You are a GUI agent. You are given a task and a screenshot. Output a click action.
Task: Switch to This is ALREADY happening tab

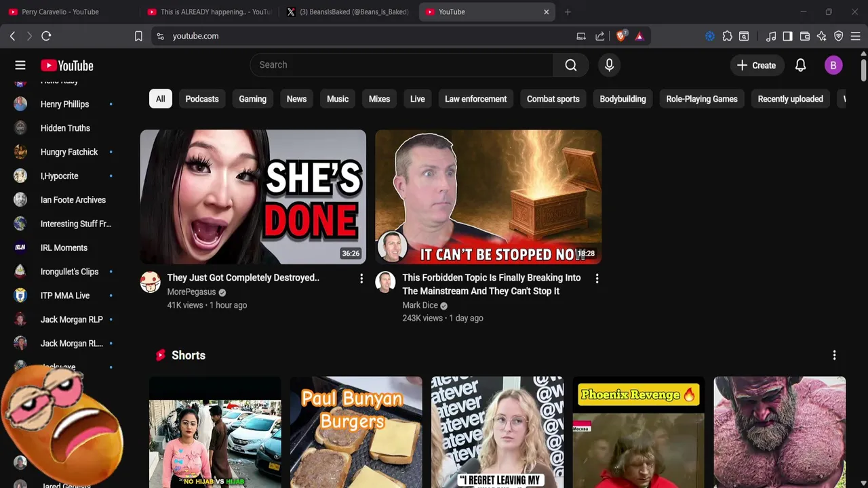click(x=209, y=12)
